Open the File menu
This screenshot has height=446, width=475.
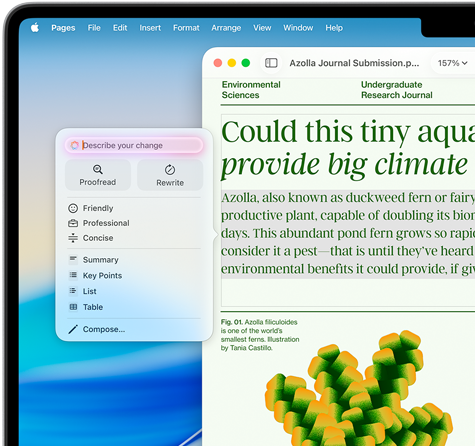coord(94,28)
